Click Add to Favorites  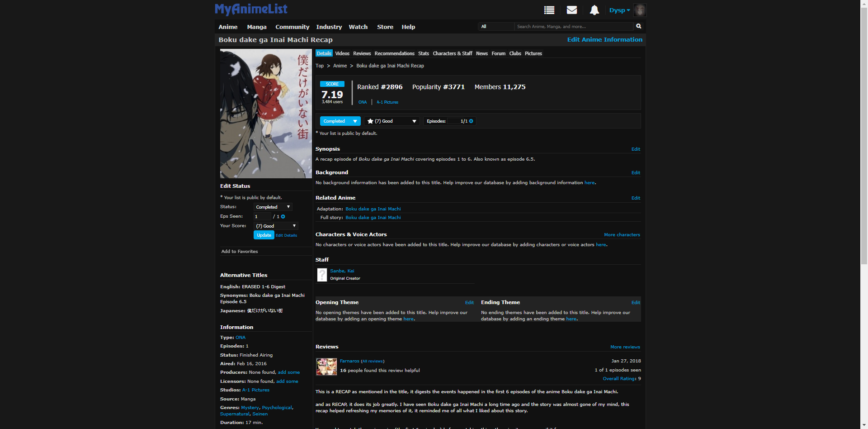(x=240, y=252)
